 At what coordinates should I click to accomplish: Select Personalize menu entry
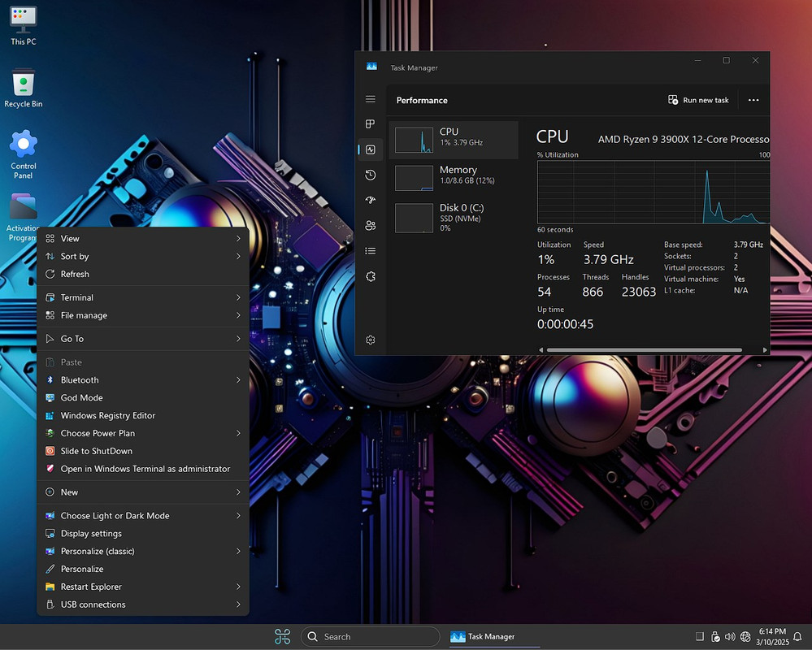143,569
